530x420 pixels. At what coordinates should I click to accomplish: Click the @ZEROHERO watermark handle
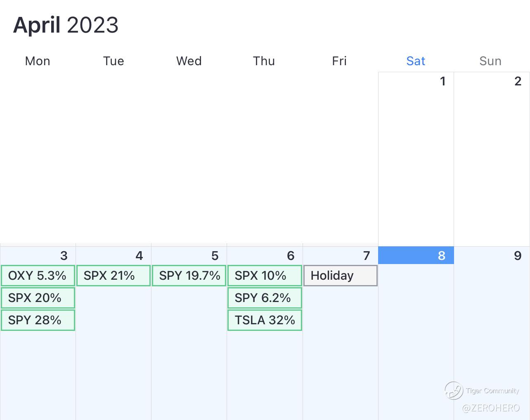[x=491, y=408]
